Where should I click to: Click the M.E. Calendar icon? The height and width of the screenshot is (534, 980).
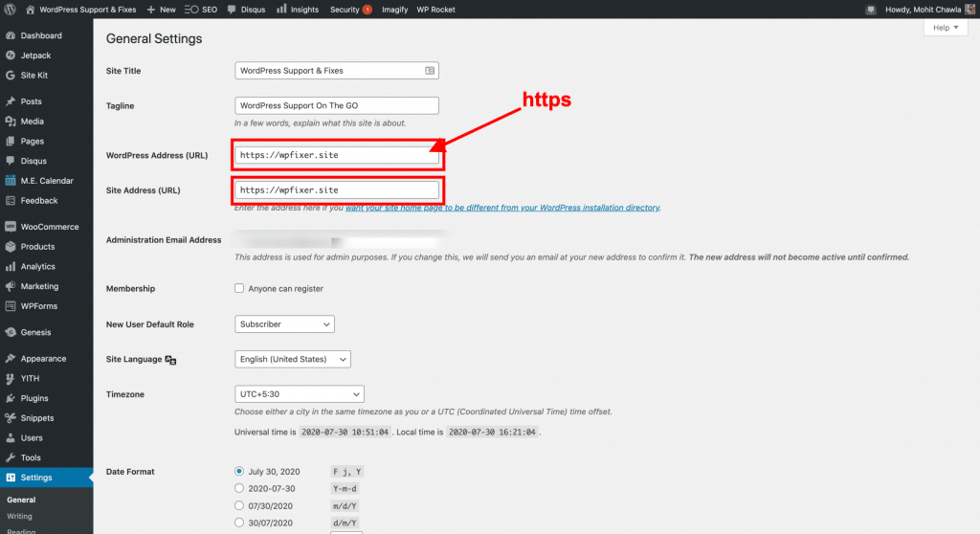(11, 181)
